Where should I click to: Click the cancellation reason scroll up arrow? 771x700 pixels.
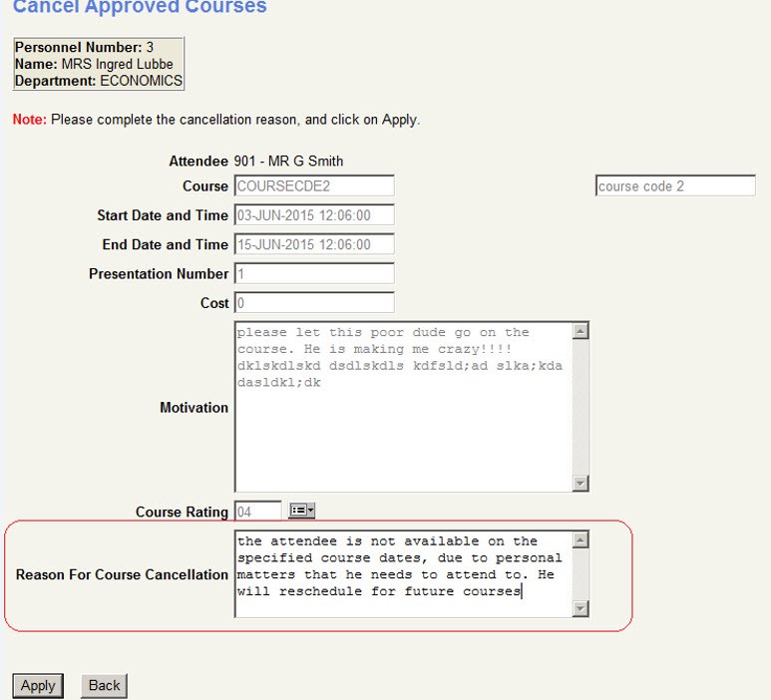581,540
